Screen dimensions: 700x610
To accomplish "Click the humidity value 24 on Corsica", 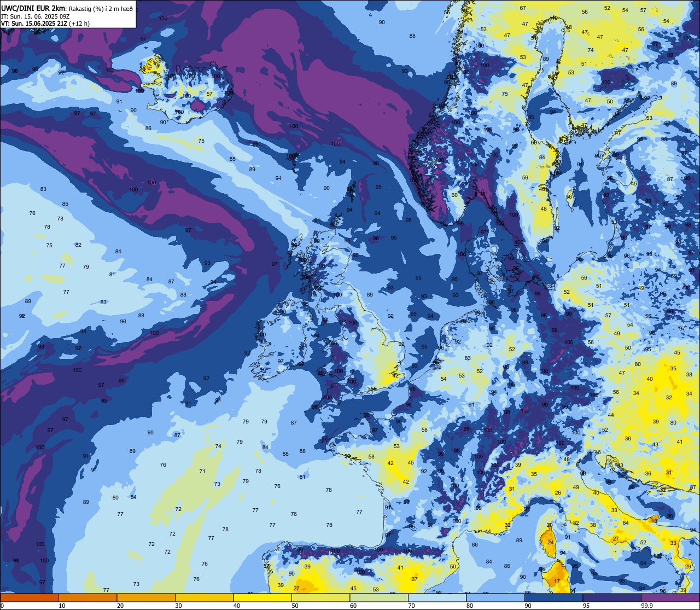I will pyautogui.click(x=551, y=543).
